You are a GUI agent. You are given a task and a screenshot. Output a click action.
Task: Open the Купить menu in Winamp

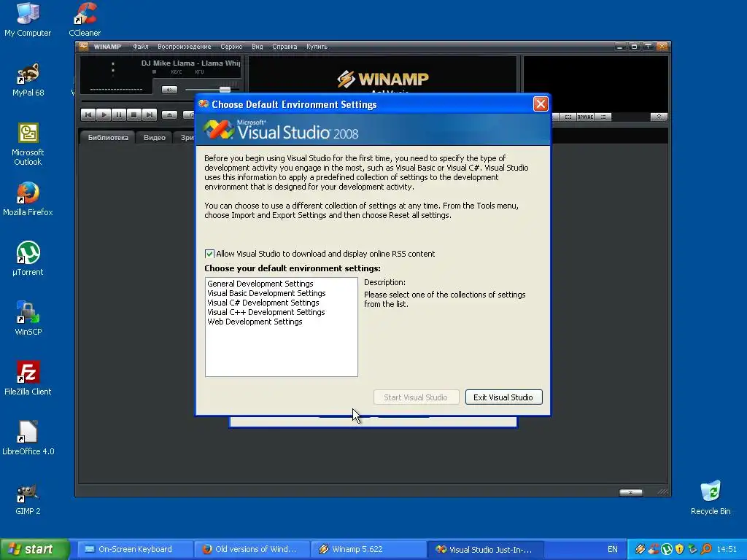pyautogui.click(x=317, y=47)
